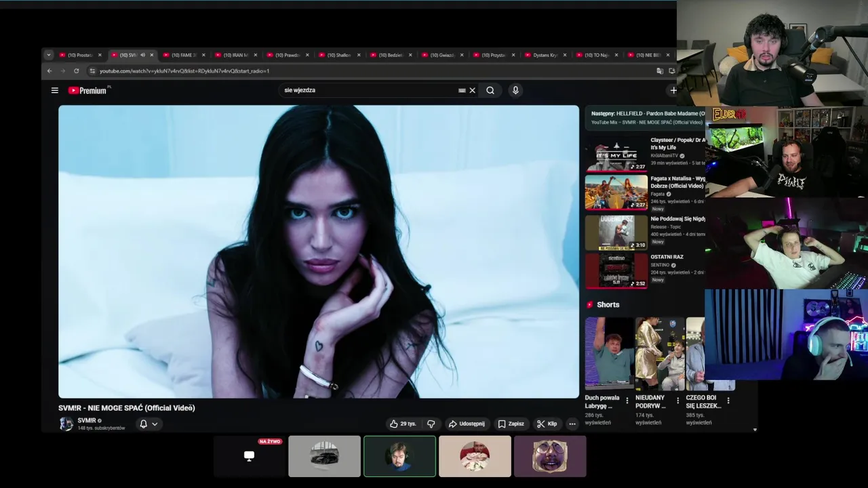Select the 'NA ŻYWO' screen-share tile
Viewport: 868px width, 488px height.
pos(249,456)
